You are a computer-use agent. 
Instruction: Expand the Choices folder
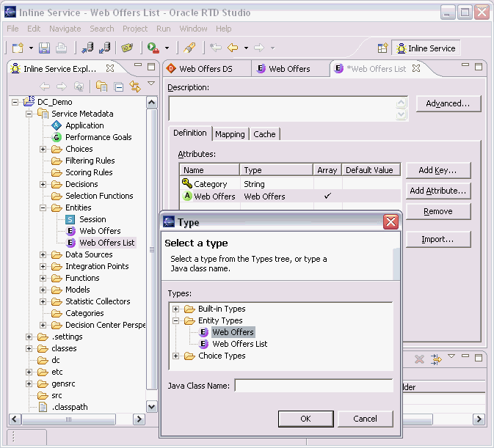tap(43, 149)
